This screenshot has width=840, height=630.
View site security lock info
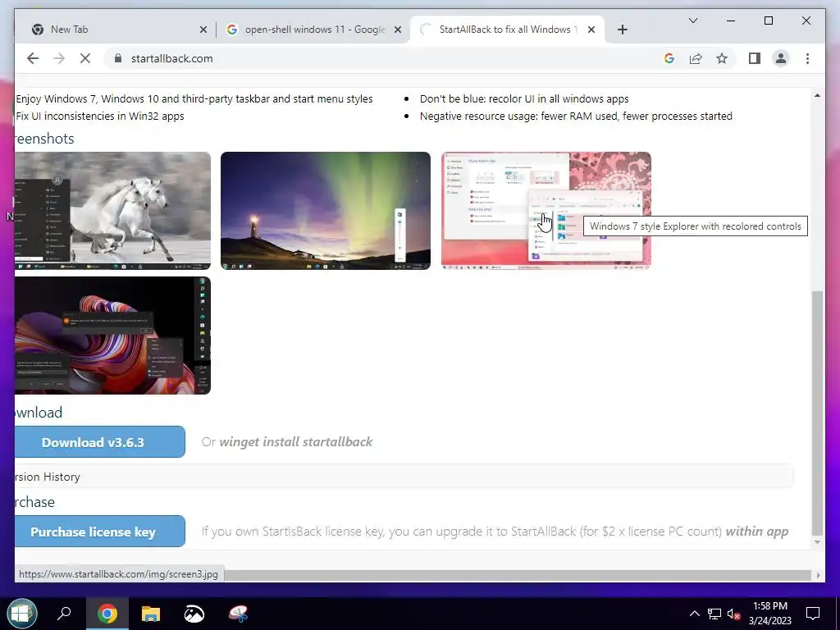(118, 58)
